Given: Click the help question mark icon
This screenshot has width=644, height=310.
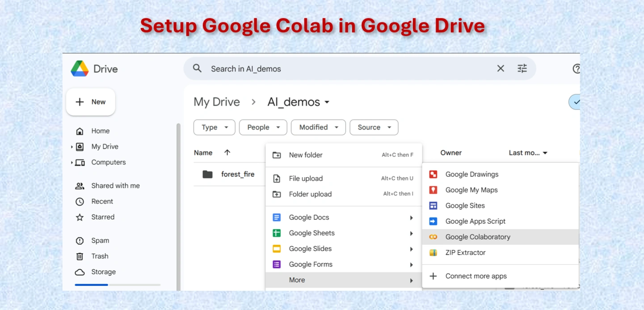Looking at the screenshot, I should 576,69.
